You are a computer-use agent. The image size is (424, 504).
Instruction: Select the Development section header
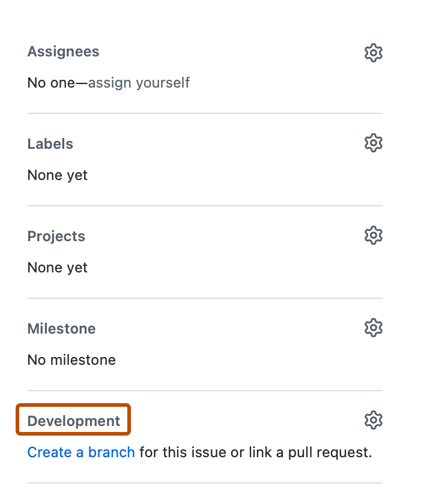pos(72,420)
